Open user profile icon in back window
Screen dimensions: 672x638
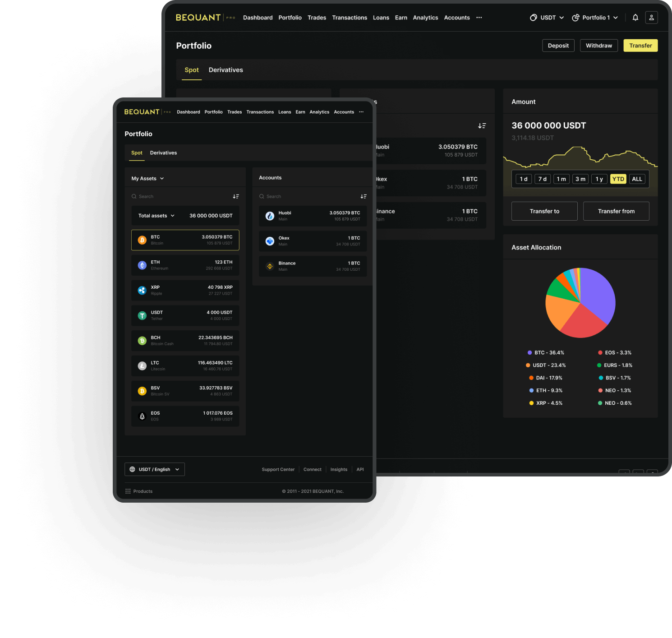[651, 18]
